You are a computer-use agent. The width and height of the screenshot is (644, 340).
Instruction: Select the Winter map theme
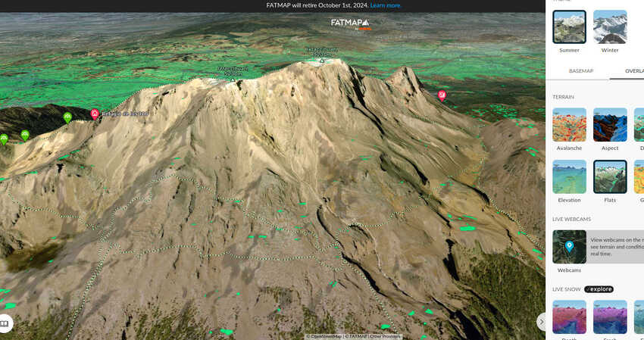(610, 27)
